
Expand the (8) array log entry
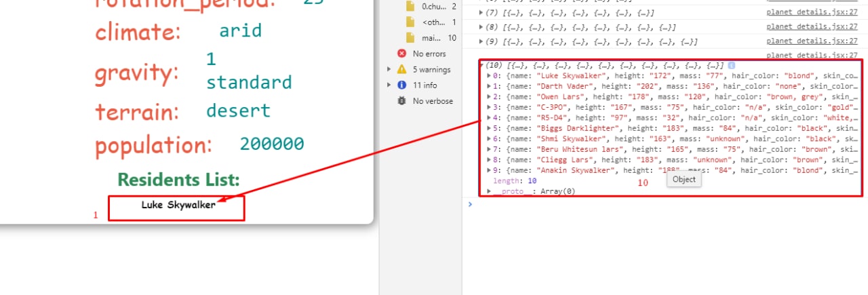click(481, 27)
